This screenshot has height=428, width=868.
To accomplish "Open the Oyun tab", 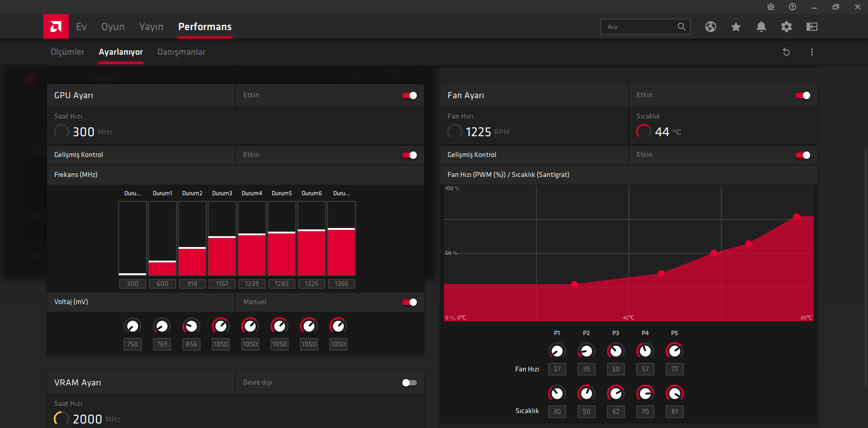I will coord(113,27).
